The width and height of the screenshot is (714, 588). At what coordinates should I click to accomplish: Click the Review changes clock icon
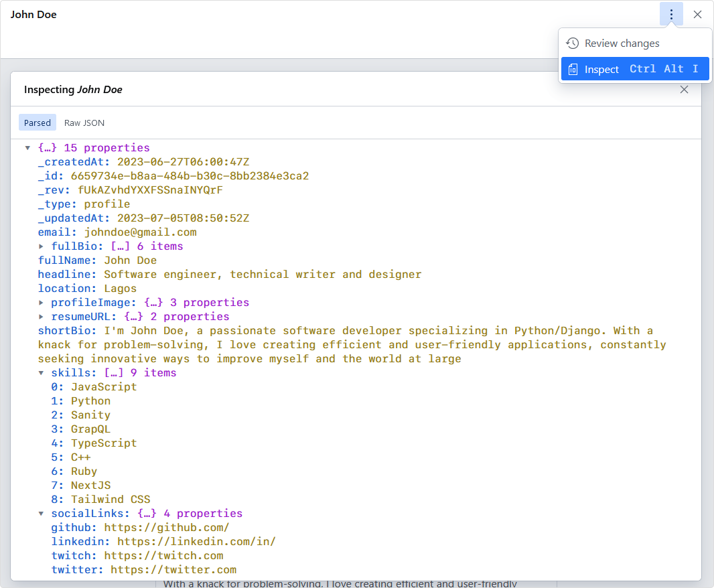(x=573, y=44)
